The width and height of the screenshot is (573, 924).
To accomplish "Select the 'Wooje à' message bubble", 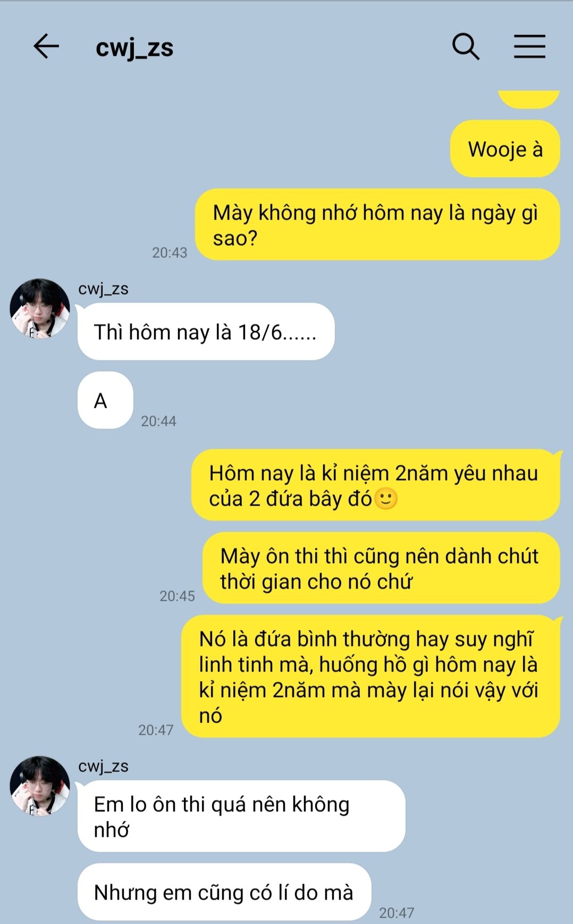I will (x=505, y=149).
